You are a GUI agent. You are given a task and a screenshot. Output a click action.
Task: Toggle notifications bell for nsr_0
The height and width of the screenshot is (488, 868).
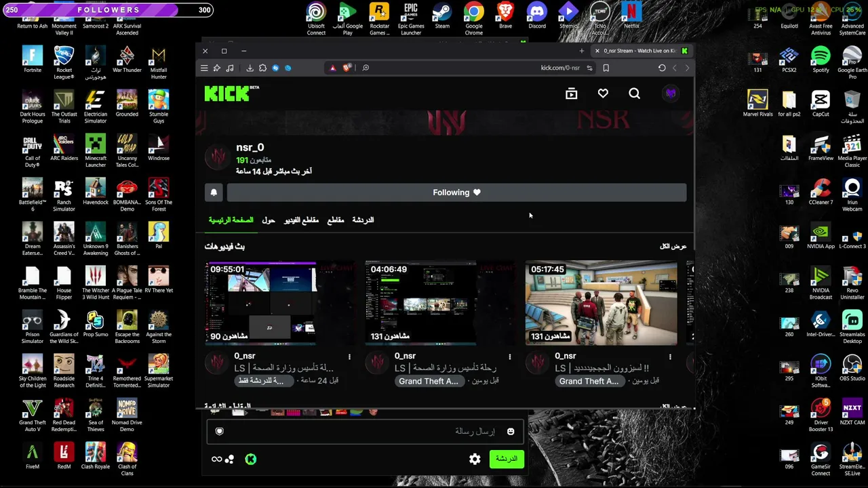point(214,192)
